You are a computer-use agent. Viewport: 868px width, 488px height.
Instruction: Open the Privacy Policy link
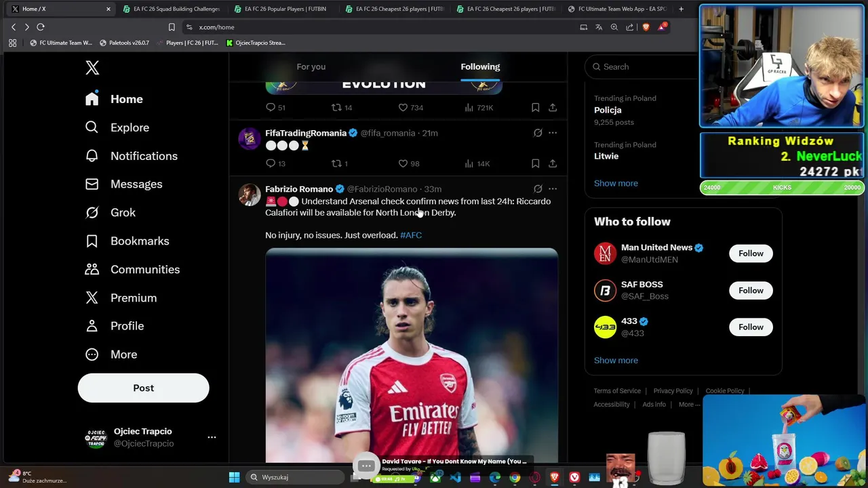tap(673, 391)
